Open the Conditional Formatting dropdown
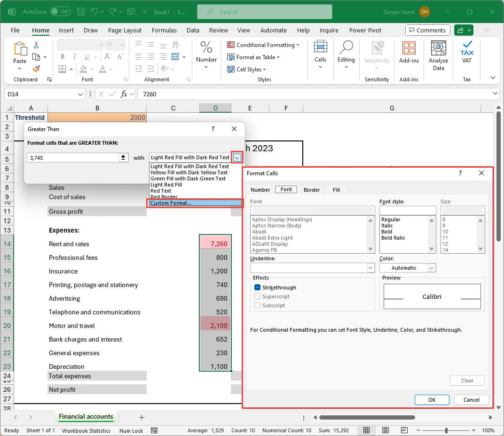This screenshot has height=436, width=504. tap(263, 45)
